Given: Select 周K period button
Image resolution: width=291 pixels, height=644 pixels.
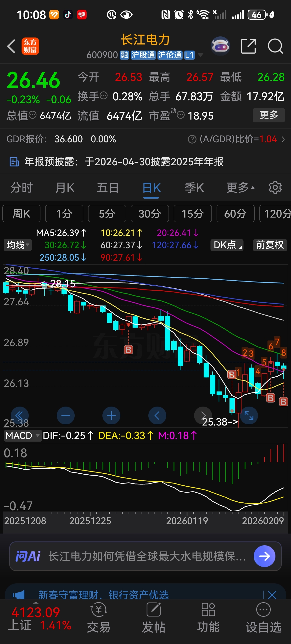Looking at the screenshot, I should (22, 213).
